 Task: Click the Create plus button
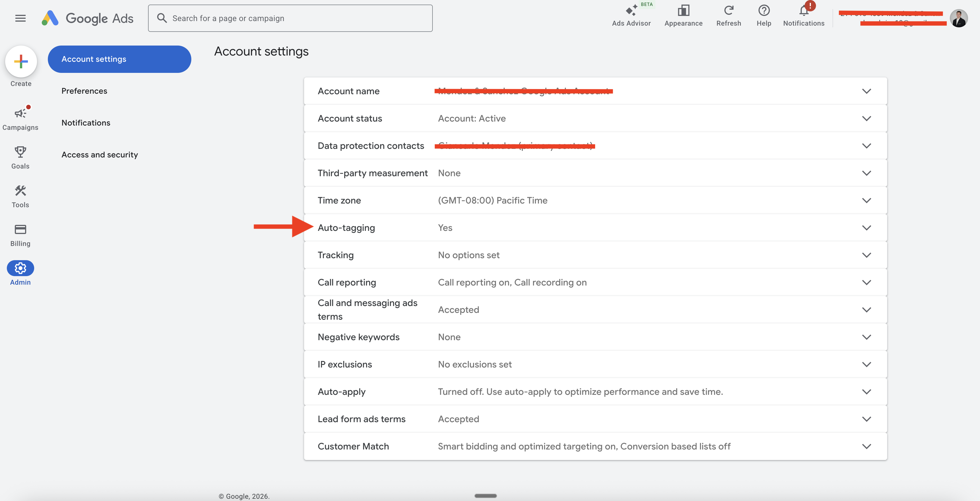[21, 61]
